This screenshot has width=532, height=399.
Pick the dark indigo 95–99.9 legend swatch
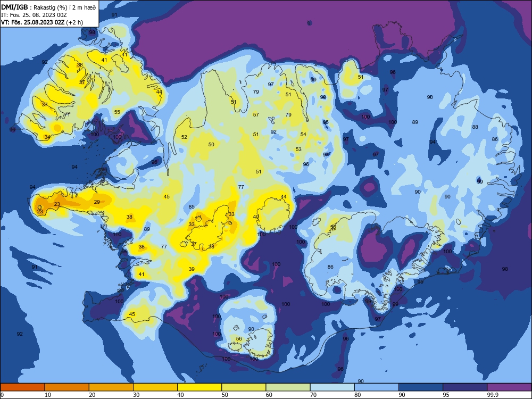(x=465, y=387)
